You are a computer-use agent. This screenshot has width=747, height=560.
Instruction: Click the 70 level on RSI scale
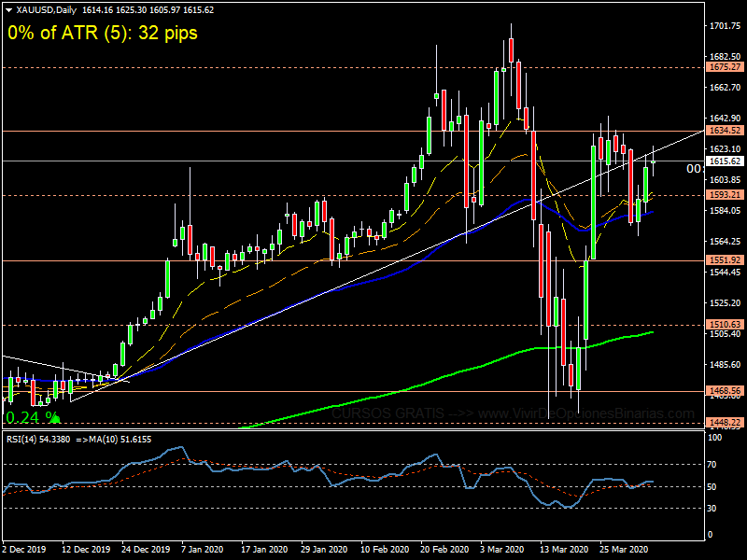tap(712, 464)
